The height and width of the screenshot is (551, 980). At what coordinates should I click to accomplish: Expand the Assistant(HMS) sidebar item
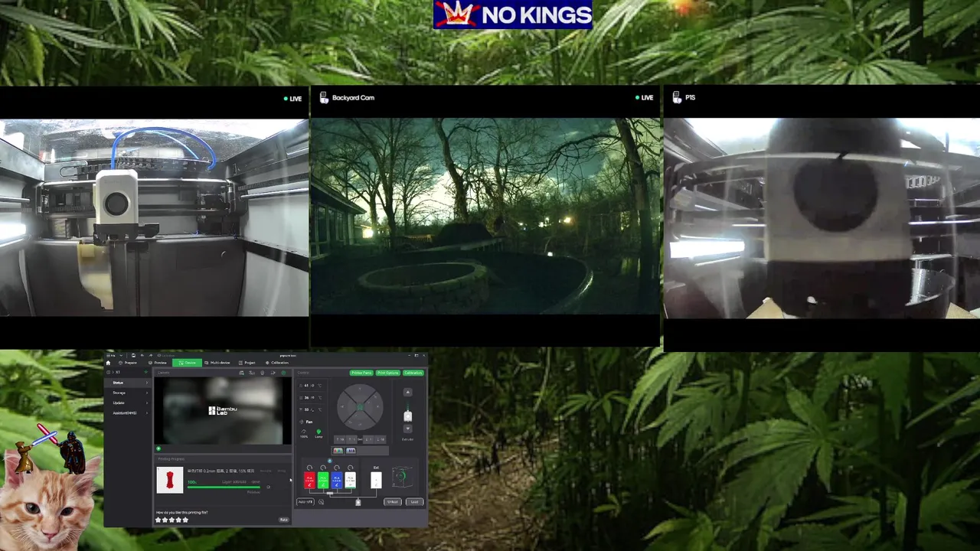point(128,412)
